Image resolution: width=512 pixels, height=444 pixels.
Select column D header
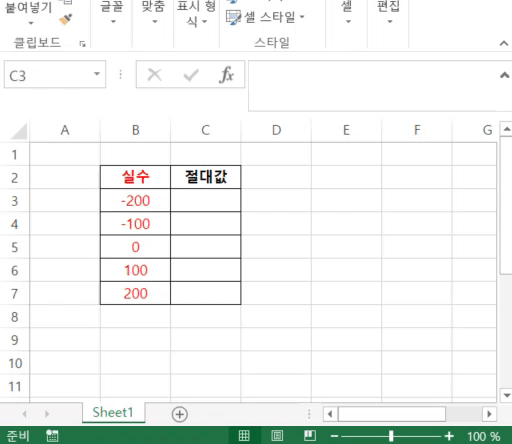coord(276,130)
